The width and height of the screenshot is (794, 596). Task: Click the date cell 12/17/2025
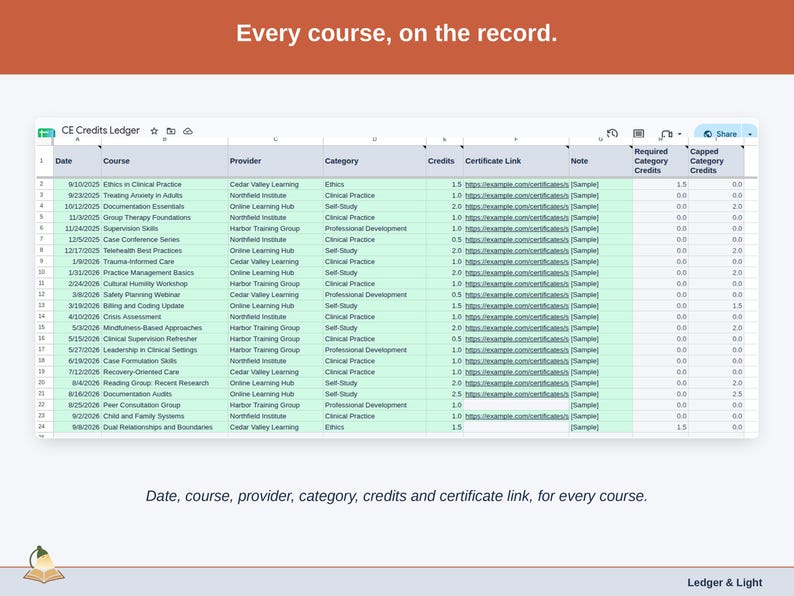click(x=77, y=251)
